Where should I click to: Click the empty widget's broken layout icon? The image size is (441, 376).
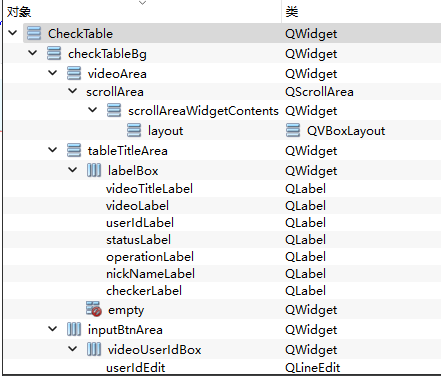pyautogui.click(x=94, y=309)
